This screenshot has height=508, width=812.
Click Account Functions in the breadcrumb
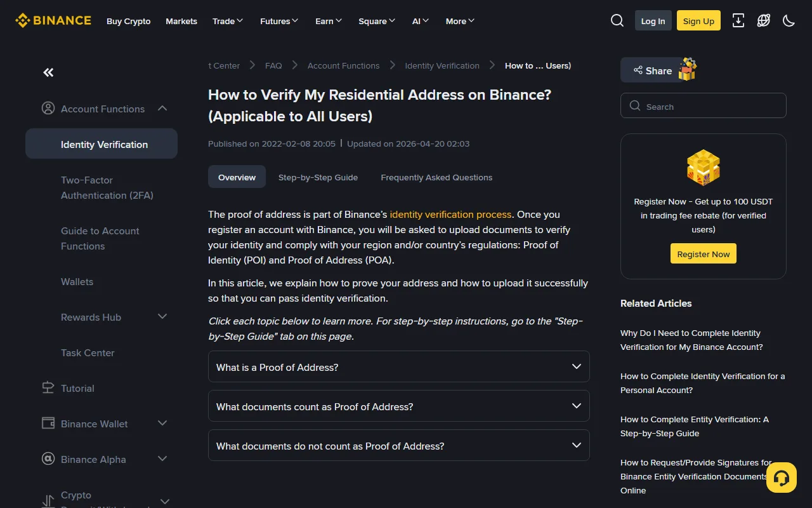pyautogui.click(x=343, y=65)
